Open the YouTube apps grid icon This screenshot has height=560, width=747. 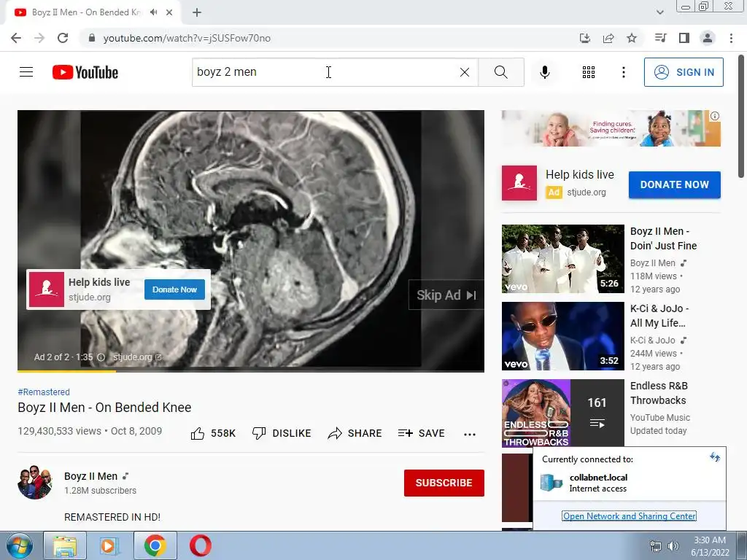coord(589,72)
